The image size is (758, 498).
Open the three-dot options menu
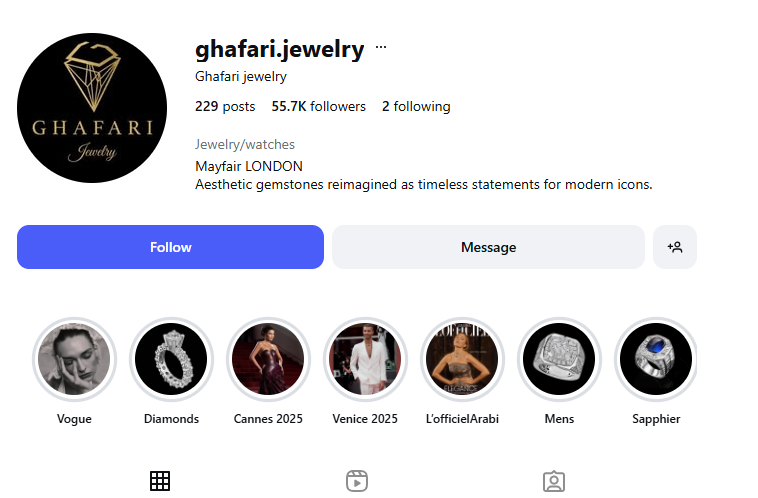coord(381,47)
